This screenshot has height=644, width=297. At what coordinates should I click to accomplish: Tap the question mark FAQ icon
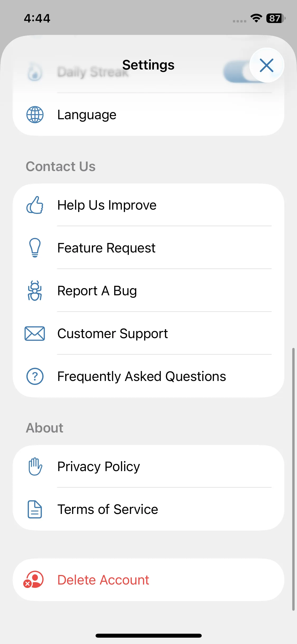(x=35, y=376)
